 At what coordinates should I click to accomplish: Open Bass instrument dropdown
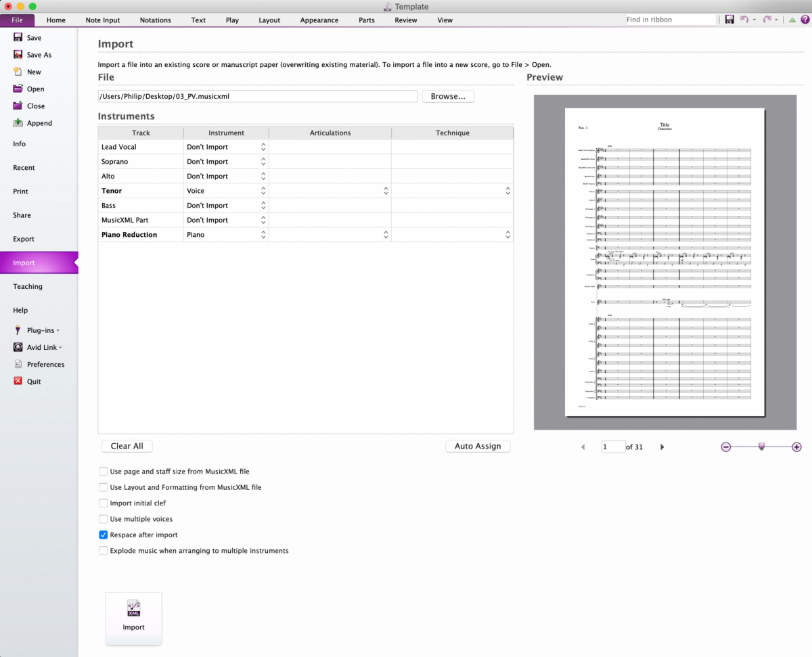263,206
